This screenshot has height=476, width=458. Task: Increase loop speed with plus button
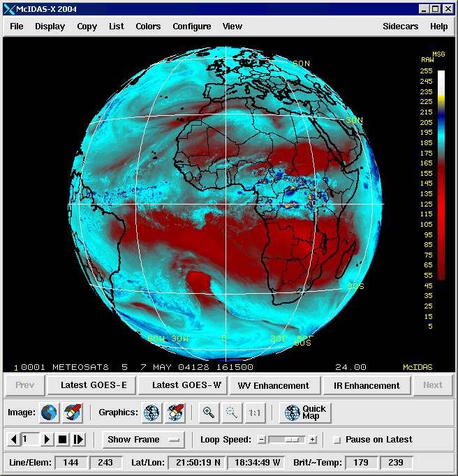click(x=312, y=440)
